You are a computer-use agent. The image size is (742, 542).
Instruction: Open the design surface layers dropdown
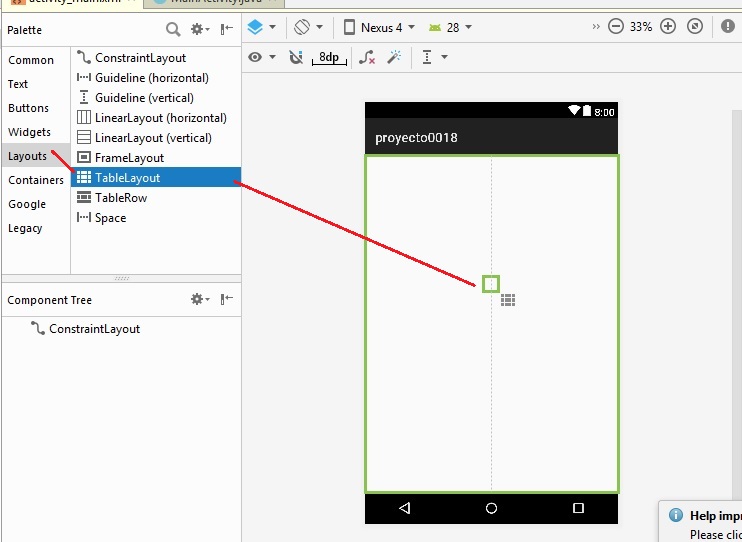[261, 27]
